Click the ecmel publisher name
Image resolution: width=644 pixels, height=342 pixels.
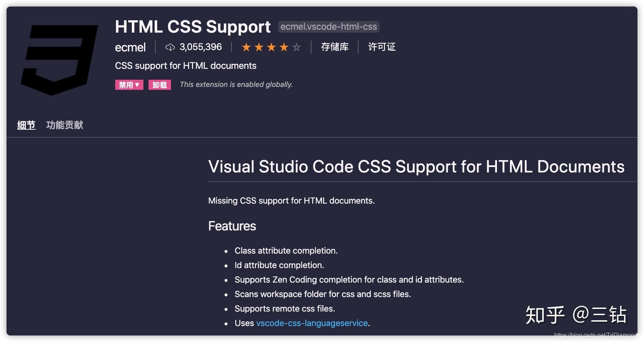[130, 47]
